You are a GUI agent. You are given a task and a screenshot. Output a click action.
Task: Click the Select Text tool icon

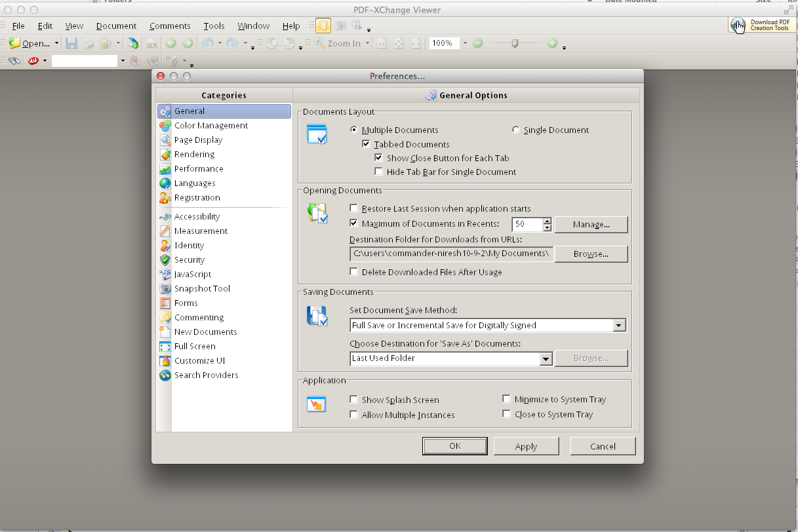357,26
